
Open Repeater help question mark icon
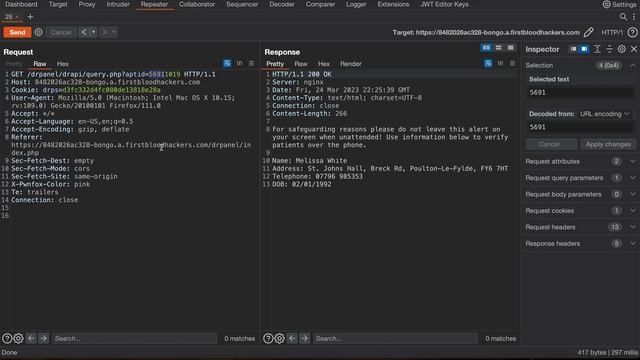(632, 32)
